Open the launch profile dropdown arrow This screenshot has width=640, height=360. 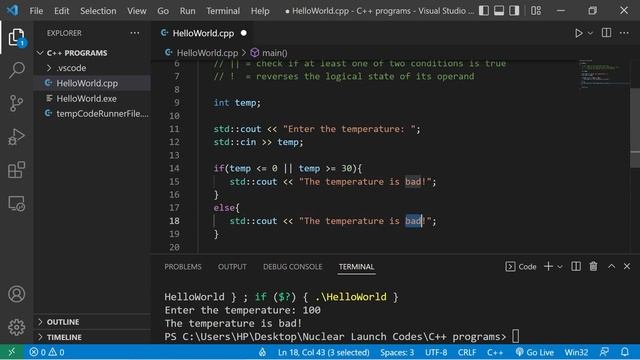click(x=560, y=267)
